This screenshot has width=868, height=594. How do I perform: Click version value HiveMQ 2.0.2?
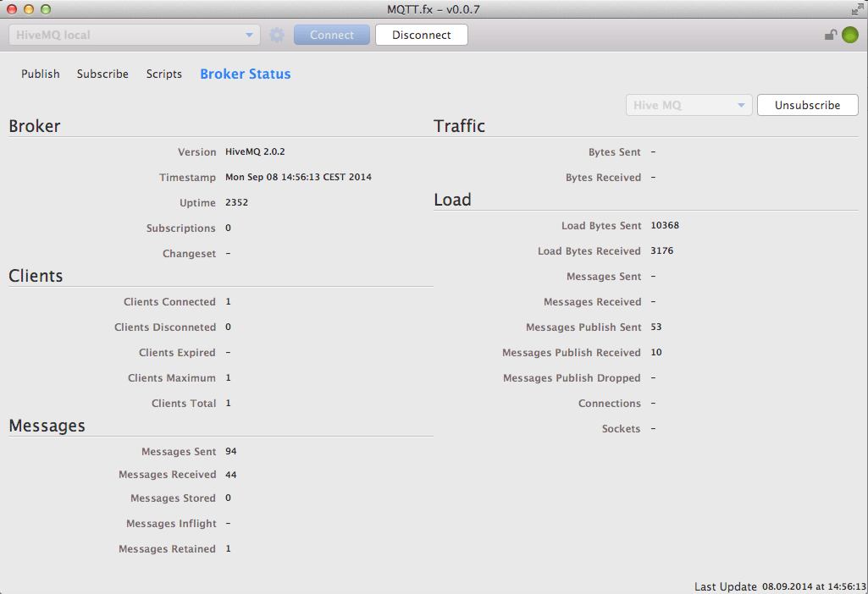coord(255,151)
